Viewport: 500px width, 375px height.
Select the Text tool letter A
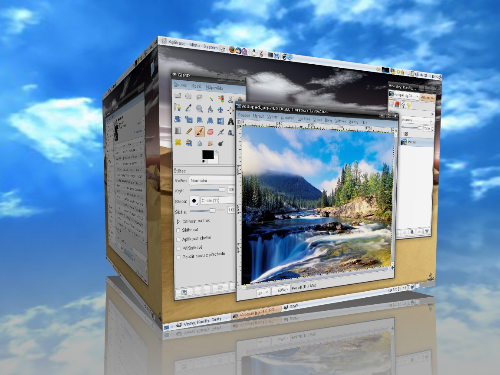coord(230,122)
